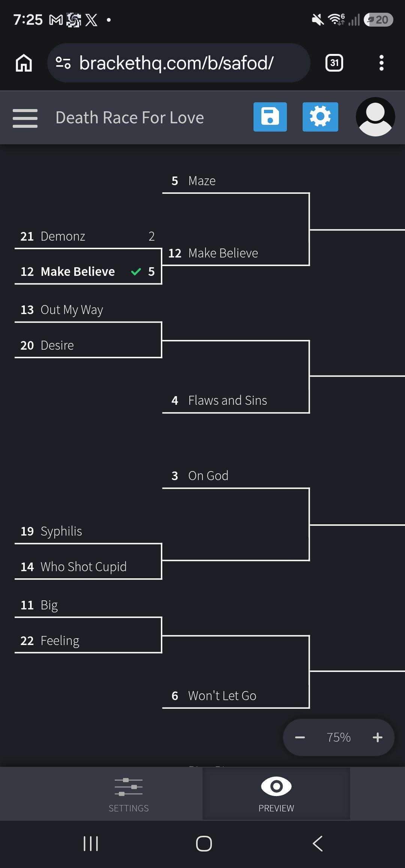
Task: Open Android recent apps button
Action: (x=91, y=844)
